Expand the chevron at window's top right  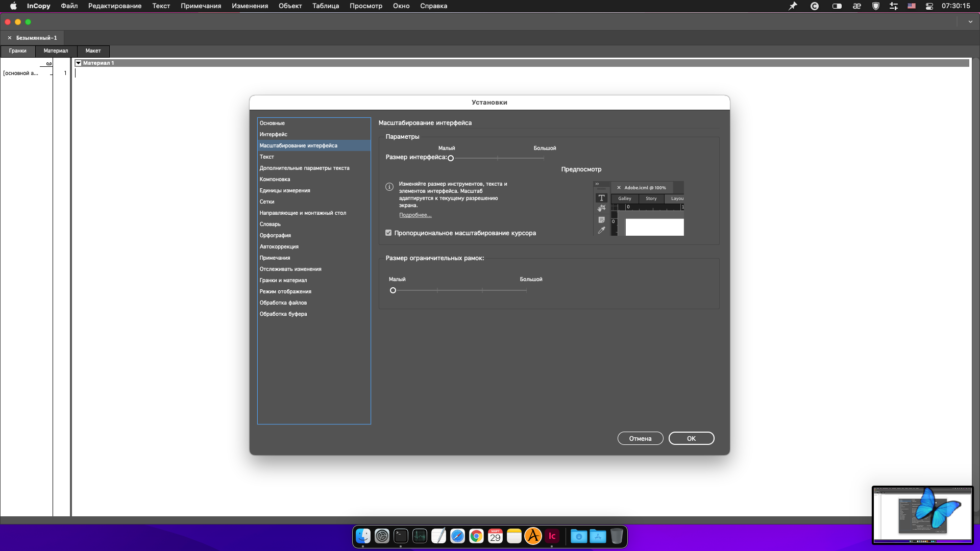click(x=970, y=22)
